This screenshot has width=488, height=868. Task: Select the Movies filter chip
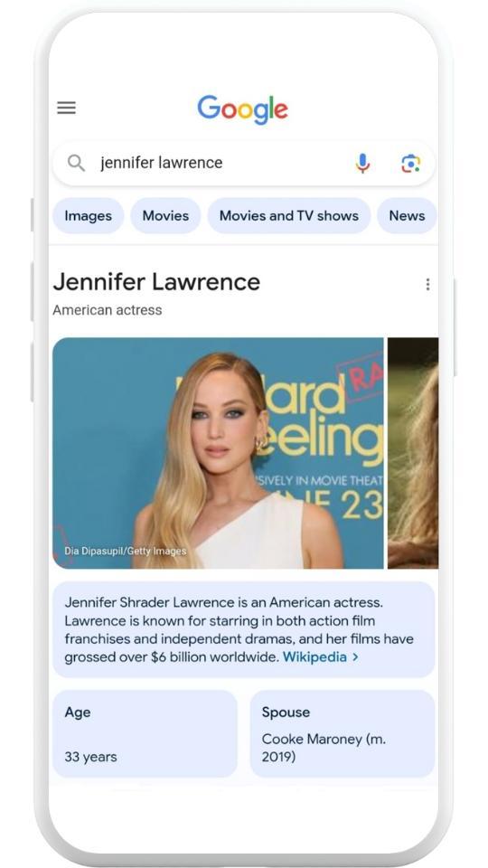pos(165,216)
